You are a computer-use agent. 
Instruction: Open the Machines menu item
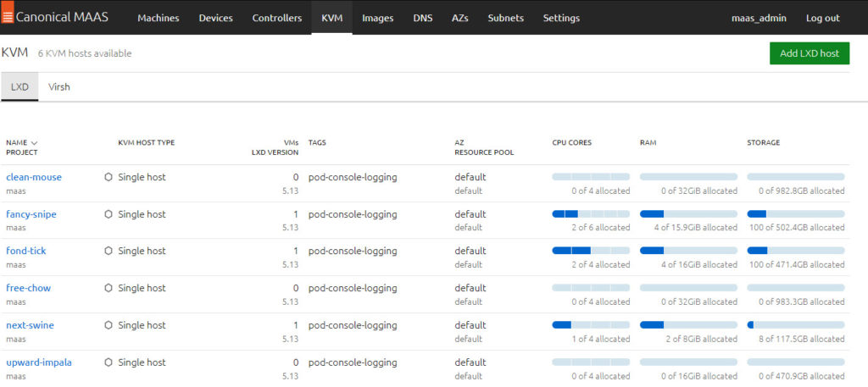click(159, 18)
